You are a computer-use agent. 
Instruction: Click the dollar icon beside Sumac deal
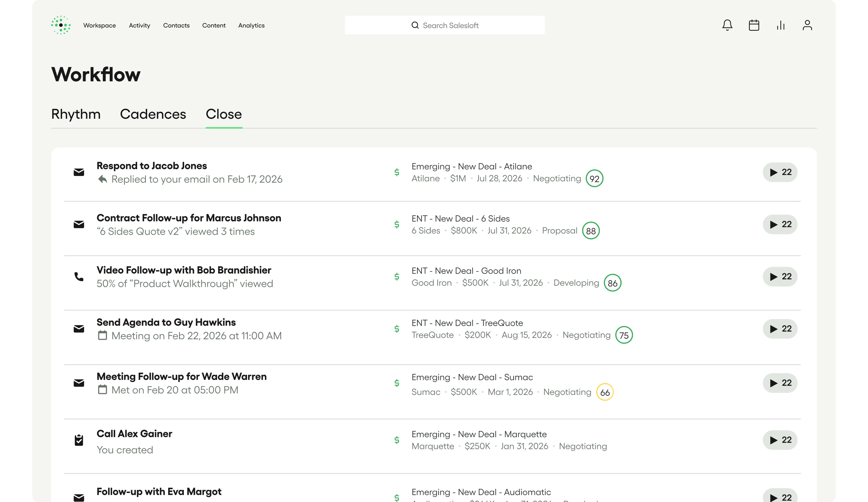pos(397,383)
